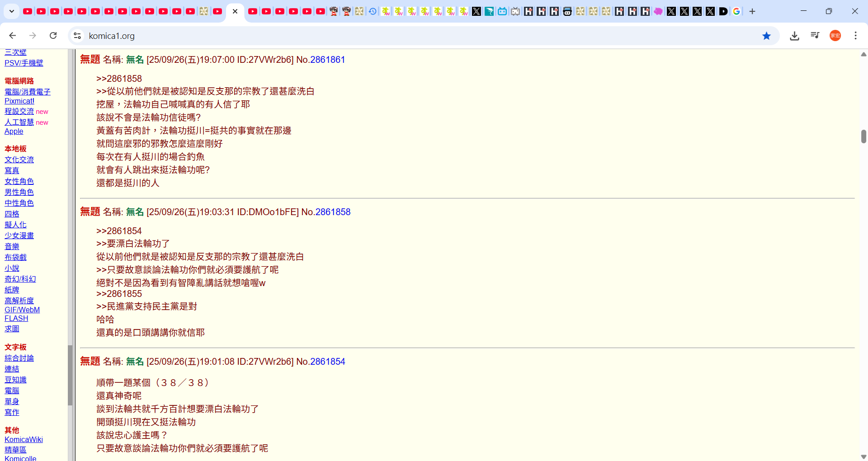Switch to the first YouTube tab
Screen dimensions: 868x461
pyautogui.click(x=28, y=11)
